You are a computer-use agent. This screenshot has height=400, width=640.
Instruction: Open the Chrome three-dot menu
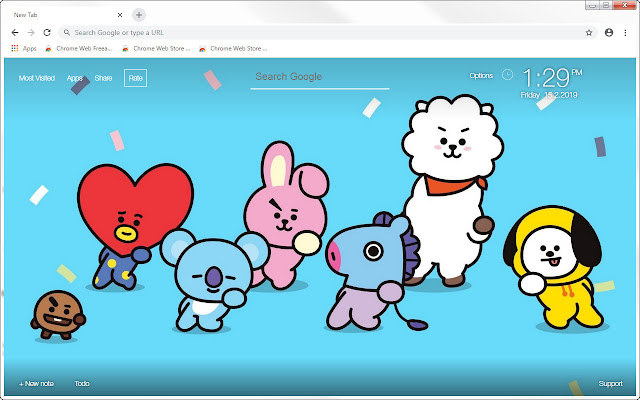(x=625, y=33)
